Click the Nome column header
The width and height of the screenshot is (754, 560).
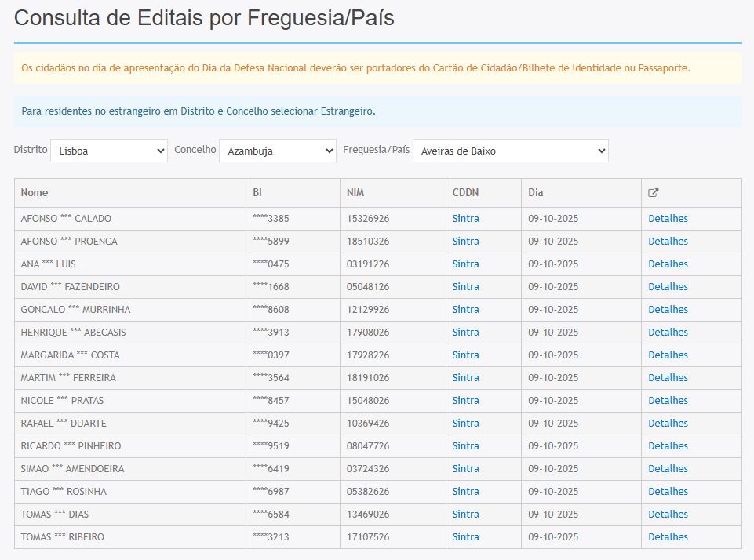point(35,193)
